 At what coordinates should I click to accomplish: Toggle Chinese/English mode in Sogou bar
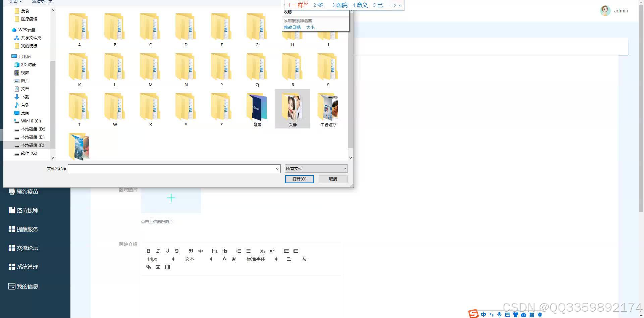[x=483, y=315]
